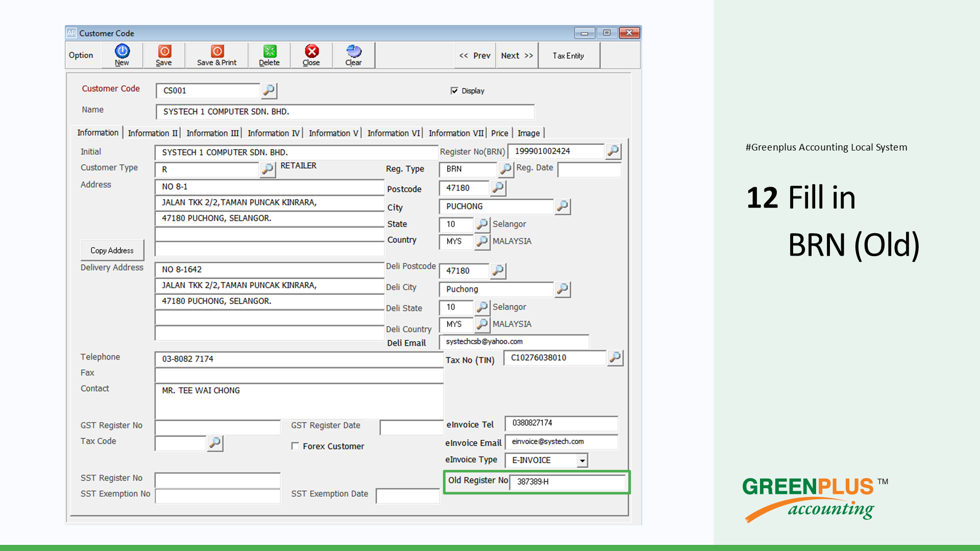Maximize the Customer Code window

[607, 33]
